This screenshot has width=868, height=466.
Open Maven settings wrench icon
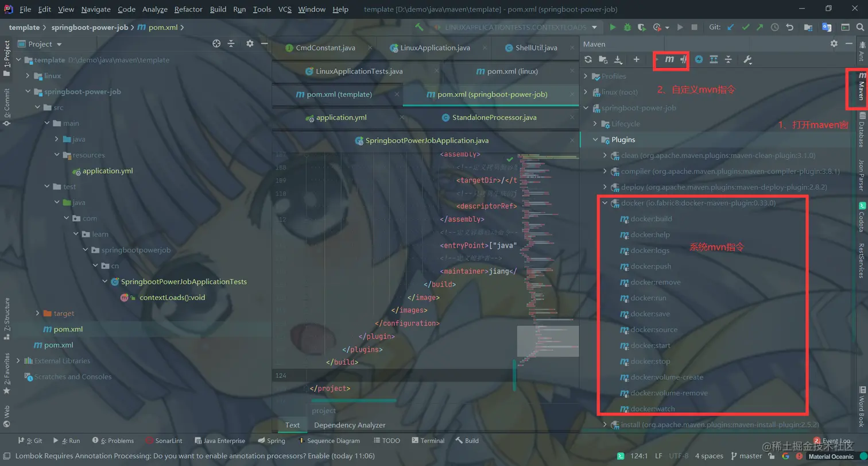click(x=747, y=59)
